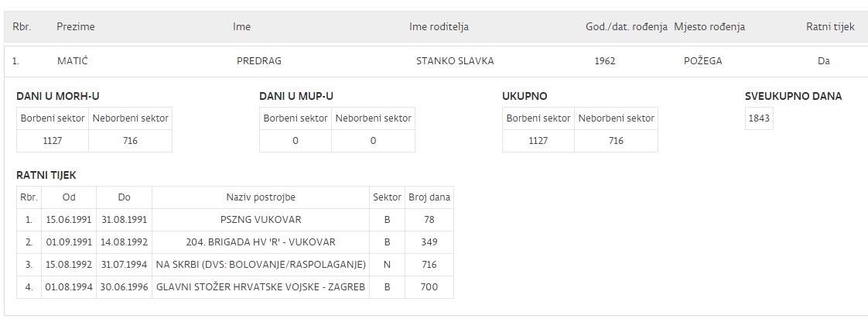Screen dimensions: 868x329
Task: Select the 204. BRIGADA HV 'R' - VUKOVAR row
Action: 261,242
